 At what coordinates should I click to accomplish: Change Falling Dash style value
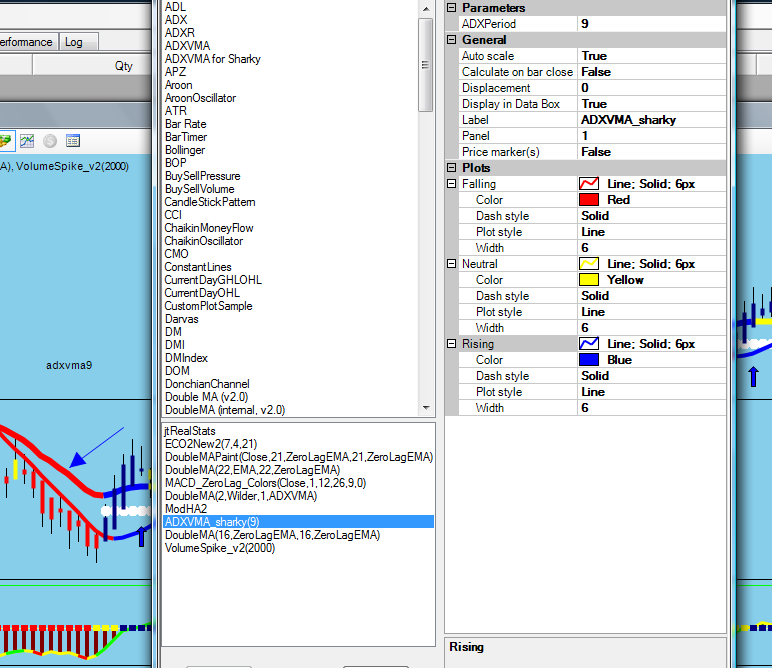[x=651, y=216]
